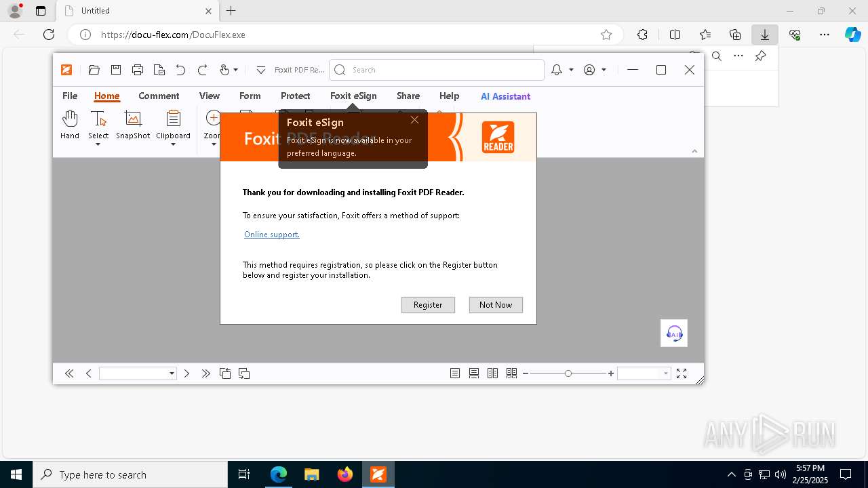
Task: Select the Hand tool
Action: [70, 125]
